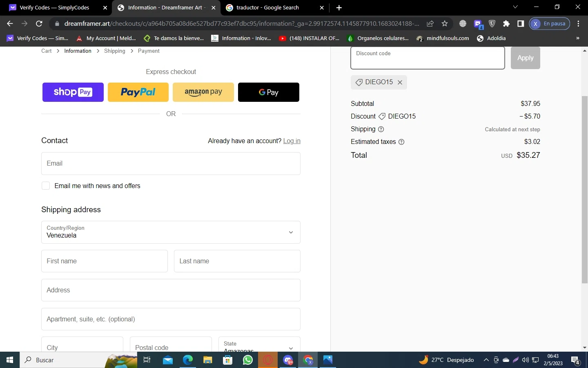Open WhatsApp from the taskbar

tap(248, 360)
